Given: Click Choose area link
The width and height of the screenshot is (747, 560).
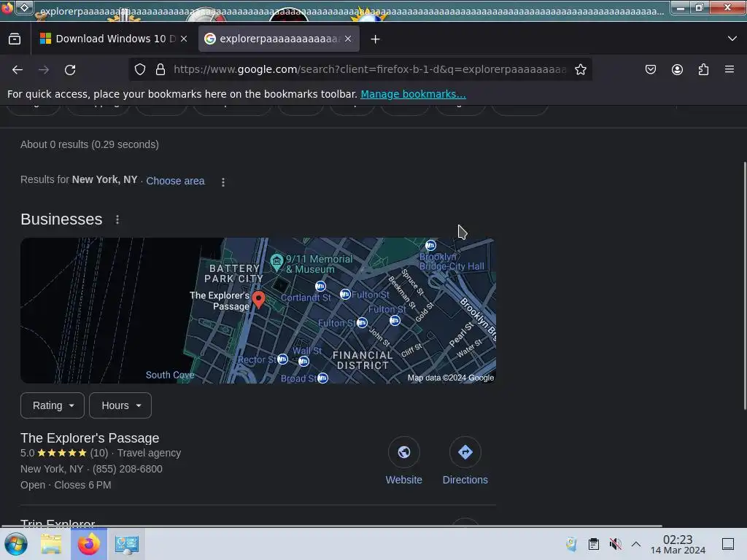Looking at the screenshot, I should pos(175,181).
